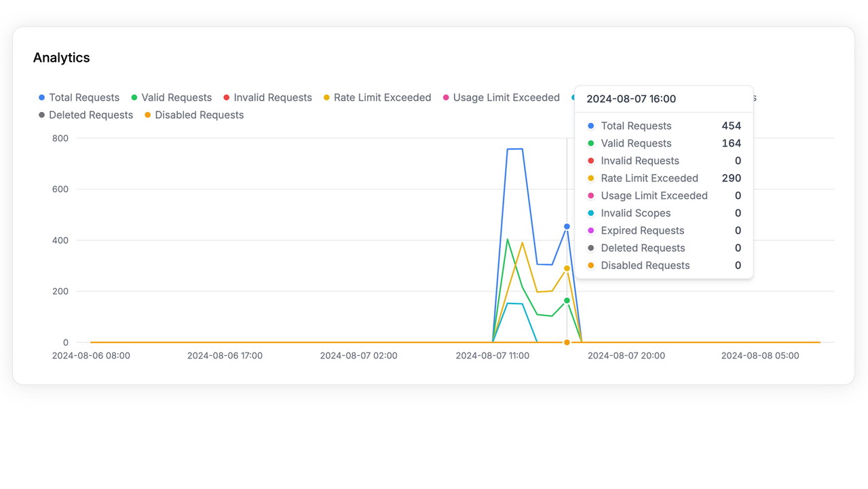Click the blue Total Requests data point at 454
868x489 pixels.
click(567, 227)
